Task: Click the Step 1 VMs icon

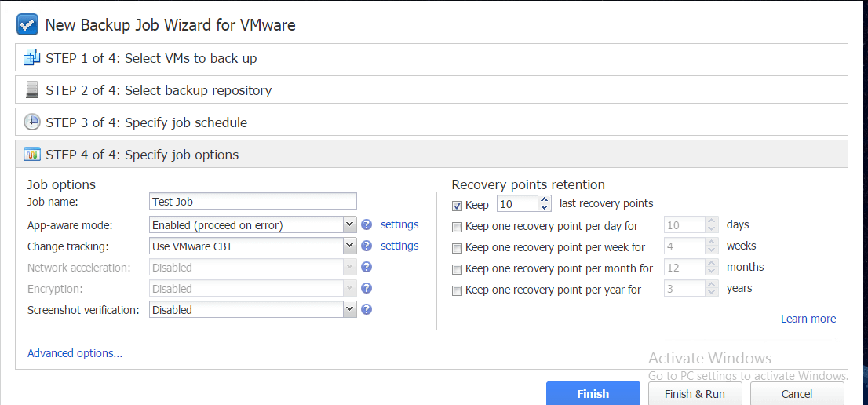Action: tap(32, 58)
